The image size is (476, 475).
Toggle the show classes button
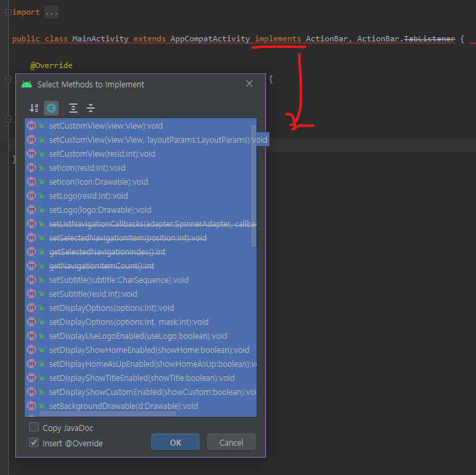pos(51,108)
